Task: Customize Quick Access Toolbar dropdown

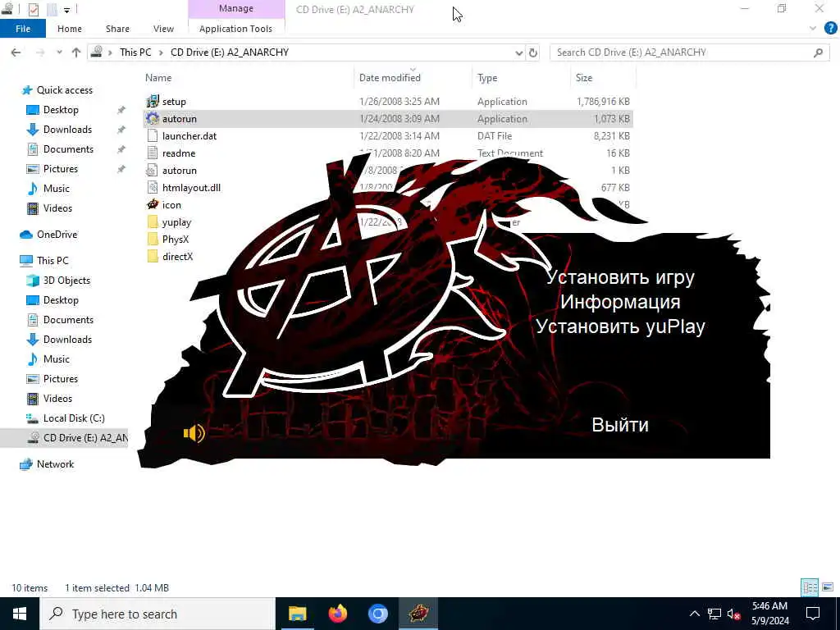Action: (67, 10)
